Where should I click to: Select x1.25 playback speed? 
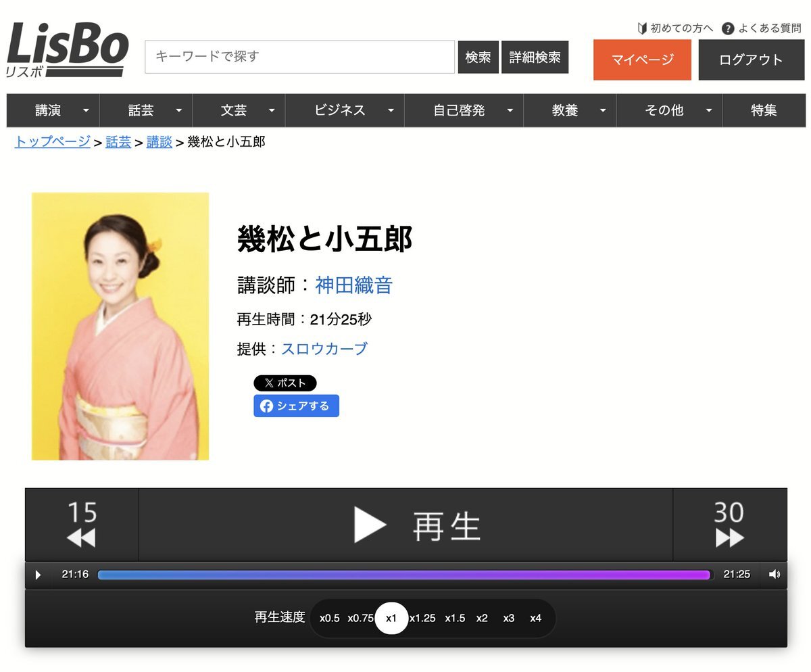[422, 618]
